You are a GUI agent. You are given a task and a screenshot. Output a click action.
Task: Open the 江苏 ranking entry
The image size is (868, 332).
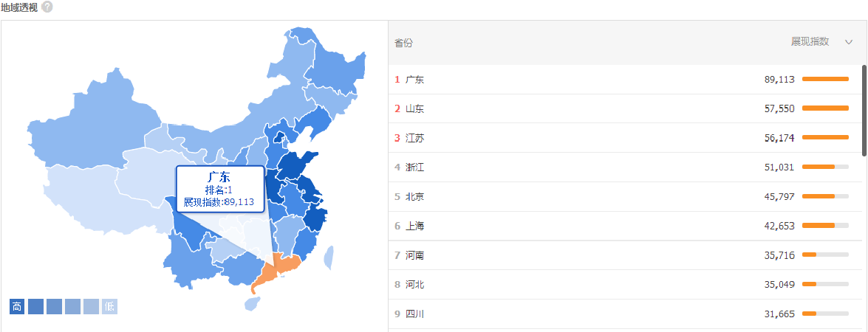coord(624,138)
